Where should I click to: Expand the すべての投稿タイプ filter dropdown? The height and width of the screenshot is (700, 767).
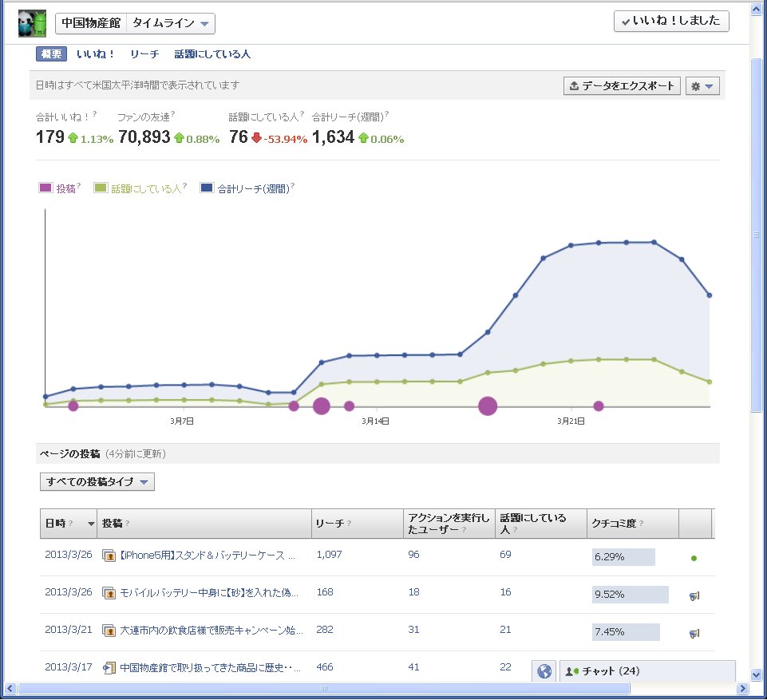(97, 482)
